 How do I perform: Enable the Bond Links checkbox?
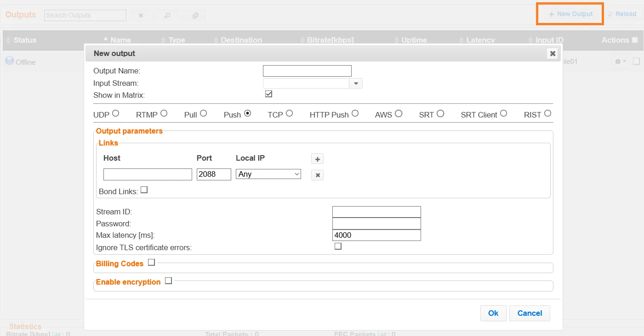pyautogui.click(x=144, y=190)
